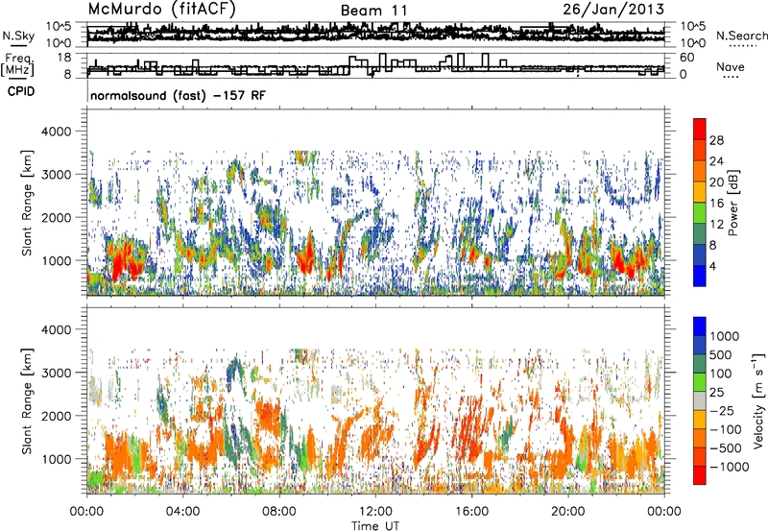Click the red power patch near 01:00 UT

(x=119, y=261)
